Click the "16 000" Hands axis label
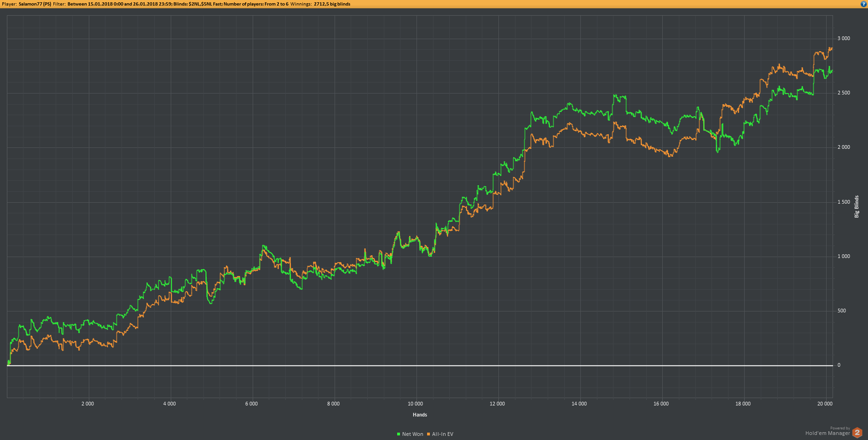The height and width of the screenshot is (440, 868). point(661,404)
